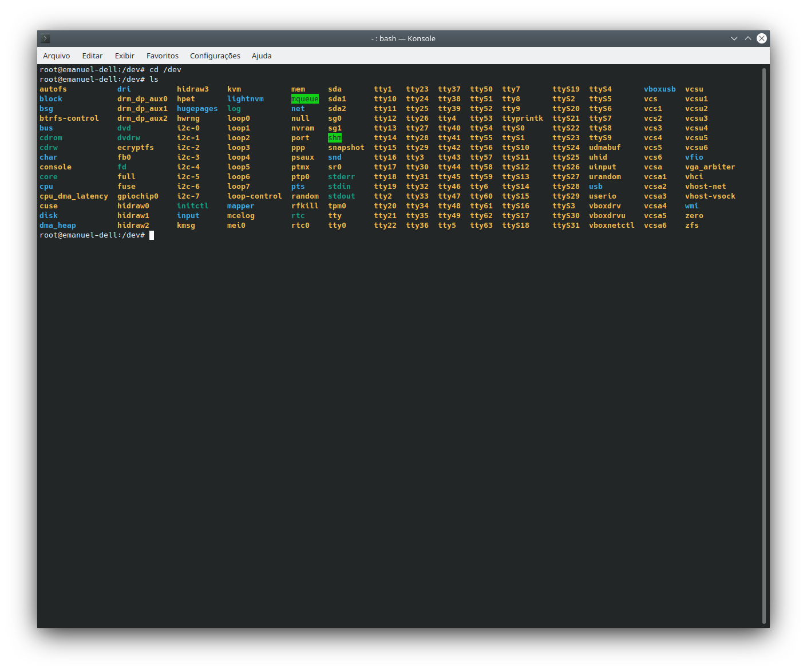Image resolution: width=807 pixels, height=672 pixels.
Task: Click the ttyprintk entry
Action: 523,118
